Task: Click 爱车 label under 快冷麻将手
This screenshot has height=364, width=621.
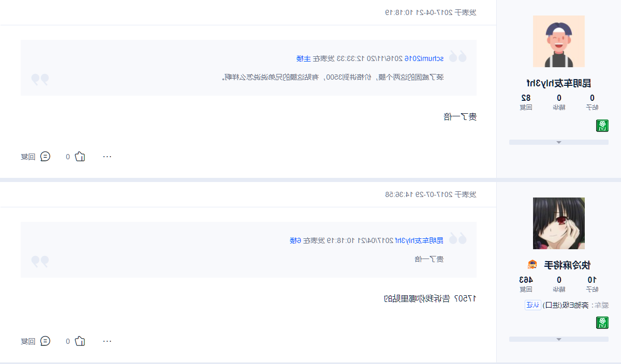Action: [600, 305]
